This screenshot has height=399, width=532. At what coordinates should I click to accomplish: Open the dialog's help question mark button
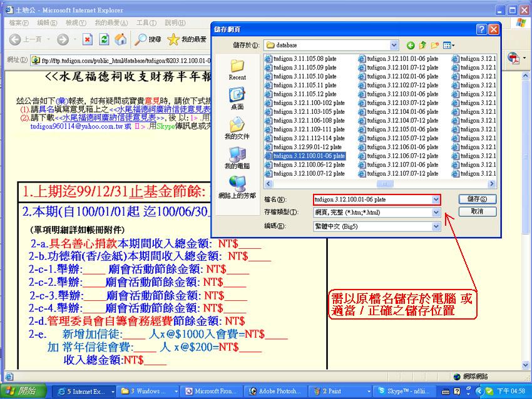tap(481, 29)
